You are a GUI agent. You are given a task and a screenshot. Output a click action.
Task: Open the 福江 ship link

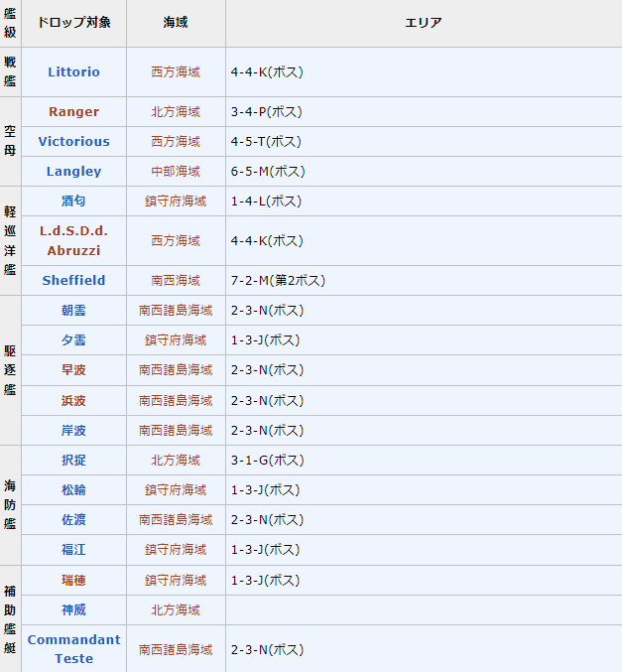coord(73,550)
